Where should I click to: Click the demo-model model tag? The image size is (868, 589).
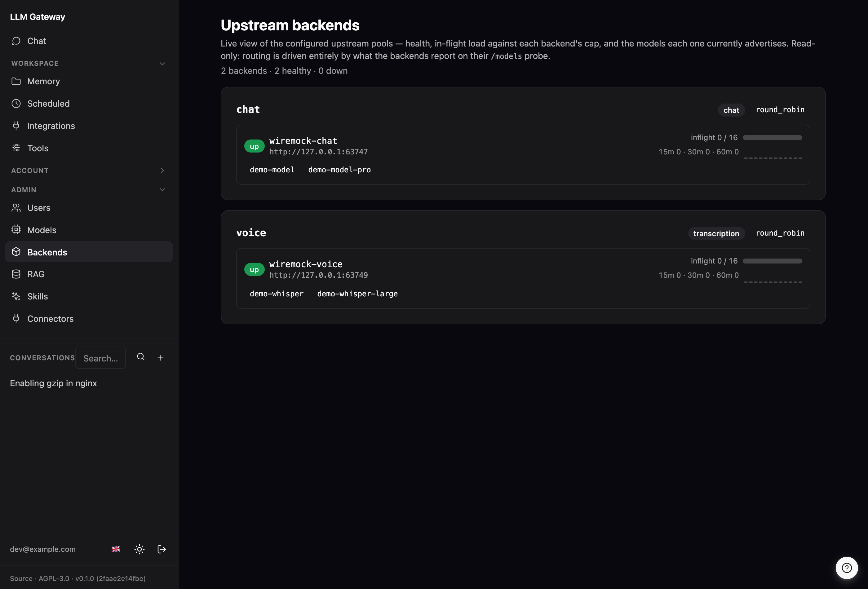click(x=272, y=170)
